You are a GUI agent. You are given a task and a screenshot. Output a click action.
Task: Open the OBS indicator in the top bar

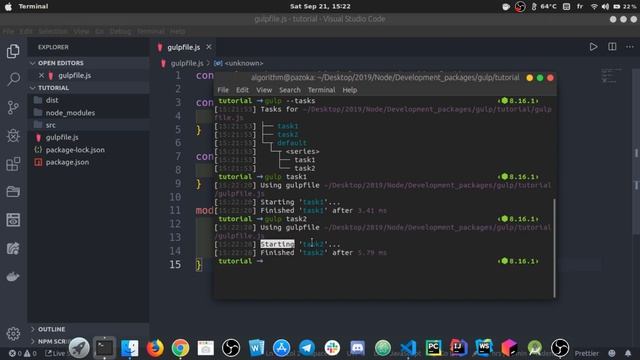point(520,7)
